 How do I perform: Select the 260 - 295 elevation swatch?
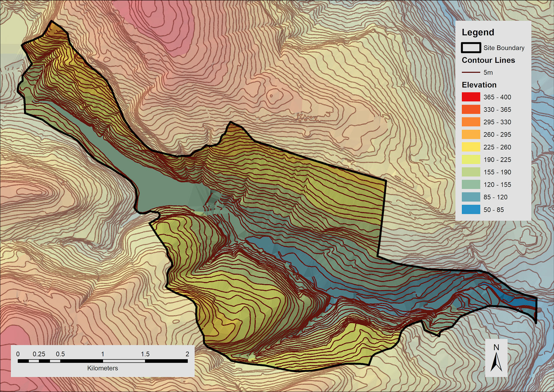(x=471, y=135)
